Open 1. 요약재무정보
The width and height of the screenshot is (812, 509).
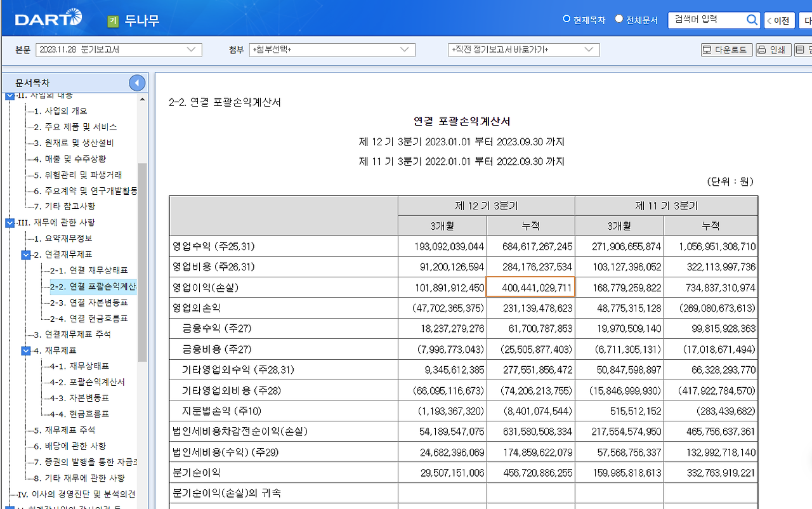click(63, 239)
